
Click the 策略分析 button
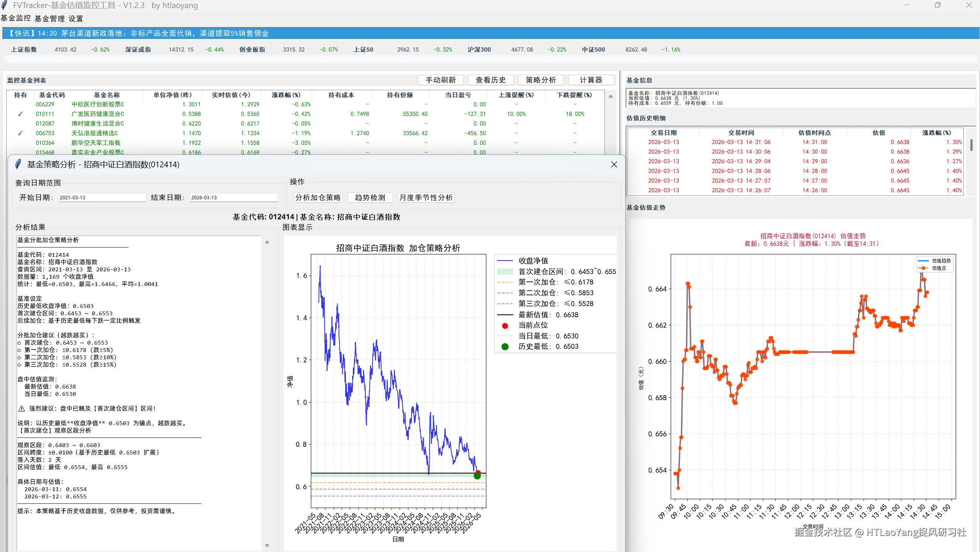pos(541,80)
